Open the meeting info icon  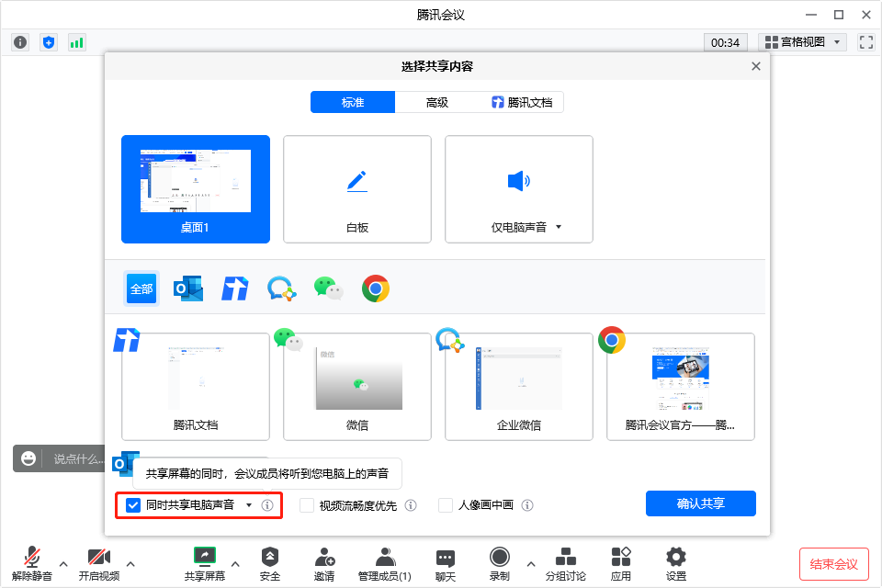pyautogui.click(x=20, y=42)
